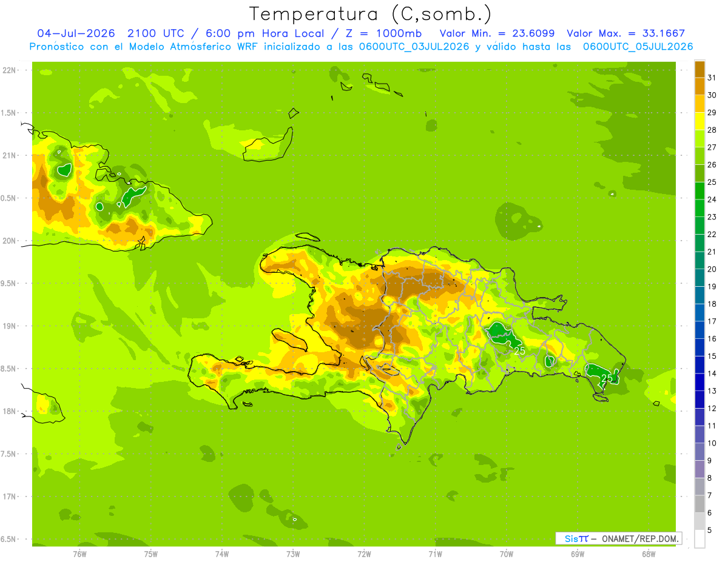Click the "Valor Max. = 33.1667" text
The image size is (728, 562).
click(x=625, y=34)
